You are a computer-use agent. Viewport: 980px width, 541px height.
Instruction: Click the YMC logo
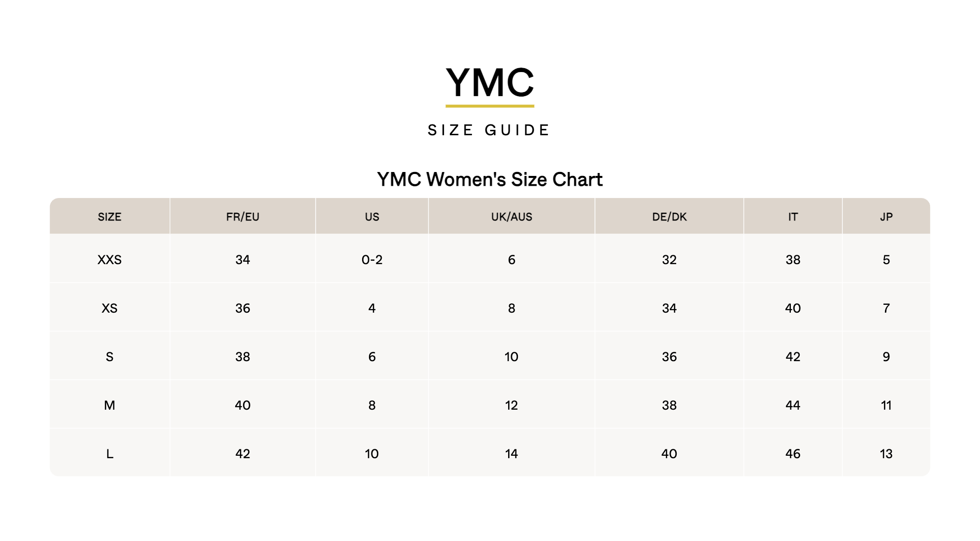click(490, 82)
